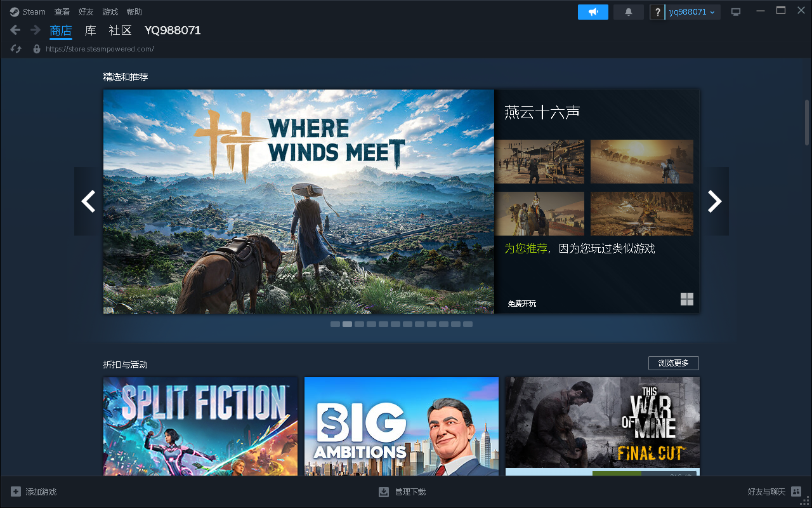Image resolution: width=812 pixels, height=508 pixels.
Task: Expand the yq988071 account dropdown
Action: coord(691,12)
